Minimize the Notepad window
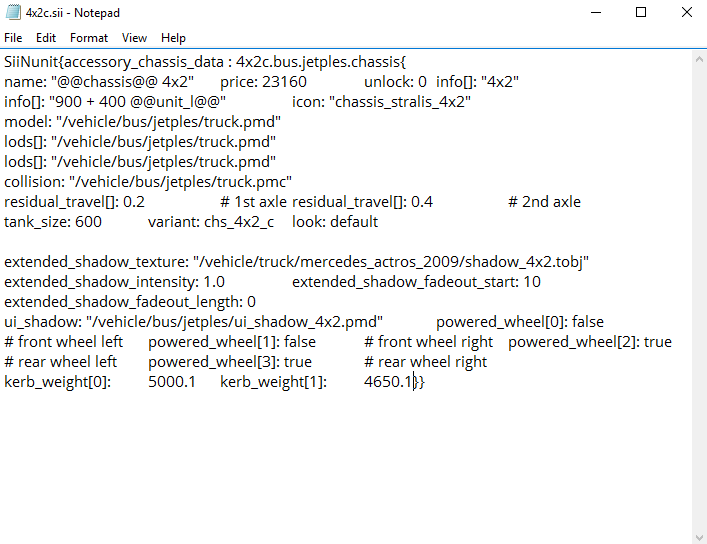This screenshot has height=544, width=707. [x=596, y=12]
